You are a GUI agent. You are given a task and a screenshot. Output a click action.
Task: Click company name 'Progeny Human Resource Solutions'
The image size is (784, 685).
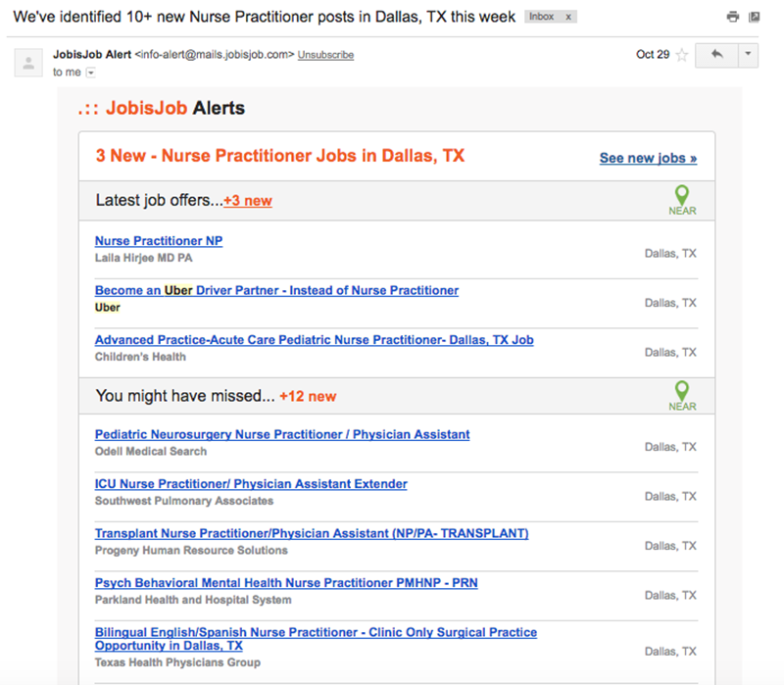coord(191,551)
